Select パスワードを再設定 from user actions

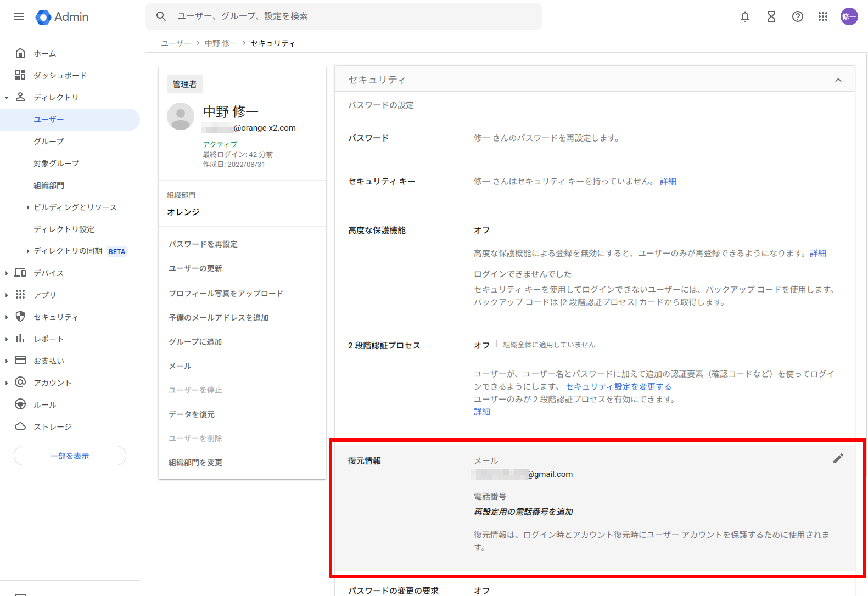tap(203, 244)
